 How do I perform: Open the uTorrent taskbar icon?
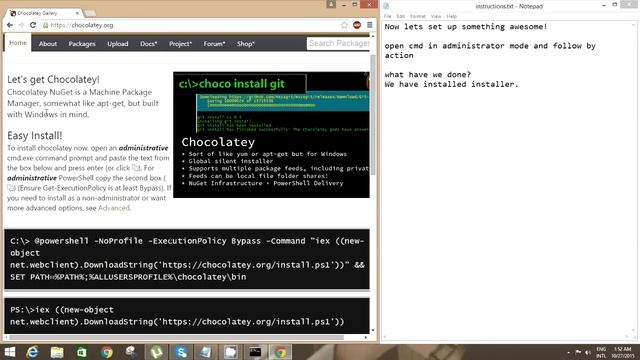(x=157, y=352)
